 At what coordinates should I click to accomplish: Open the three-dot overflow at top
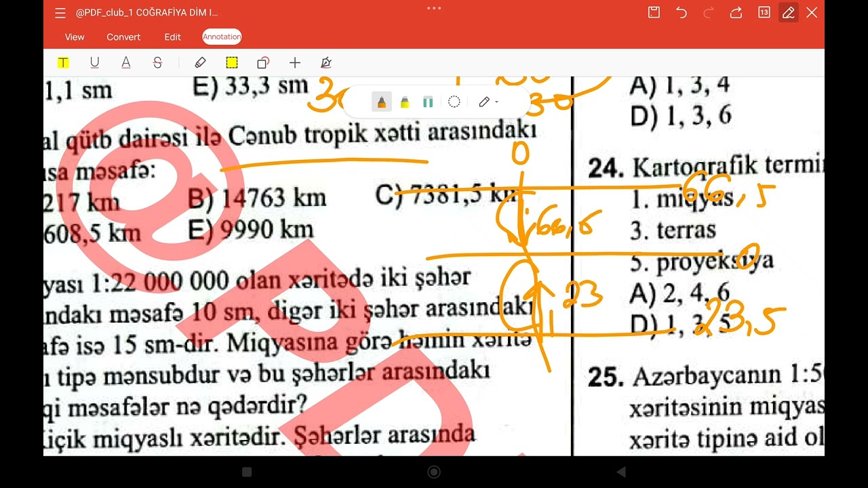434,8
